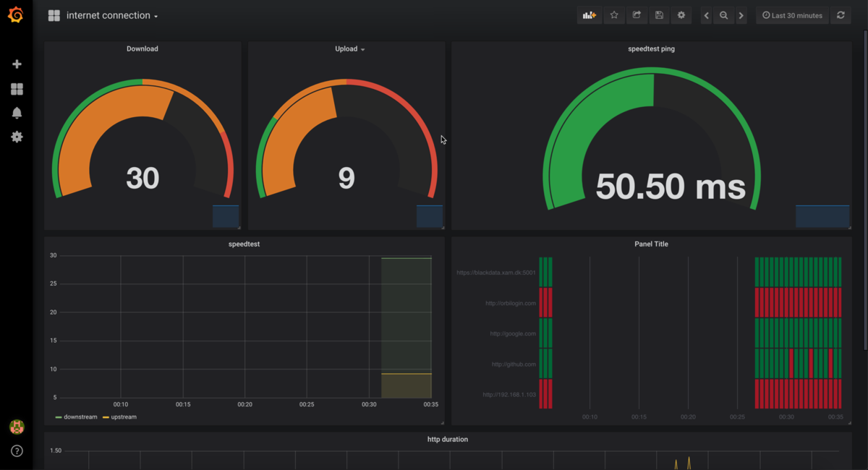Open Alerting via the bell sidebar icon
Image resolution: width=868 pixels, height=470 pixels.
(x=16, y=112)
